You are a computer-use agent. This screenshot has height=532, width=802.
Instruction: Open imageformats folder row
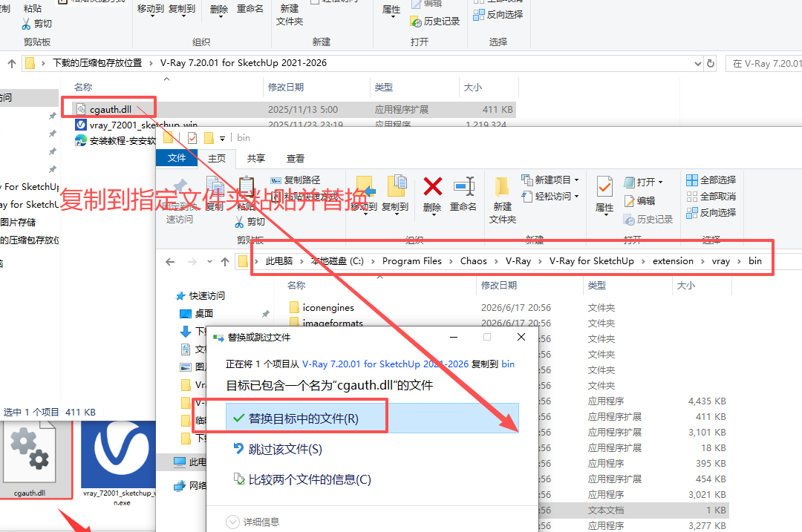pyautogui.click(x=326, y=323)
